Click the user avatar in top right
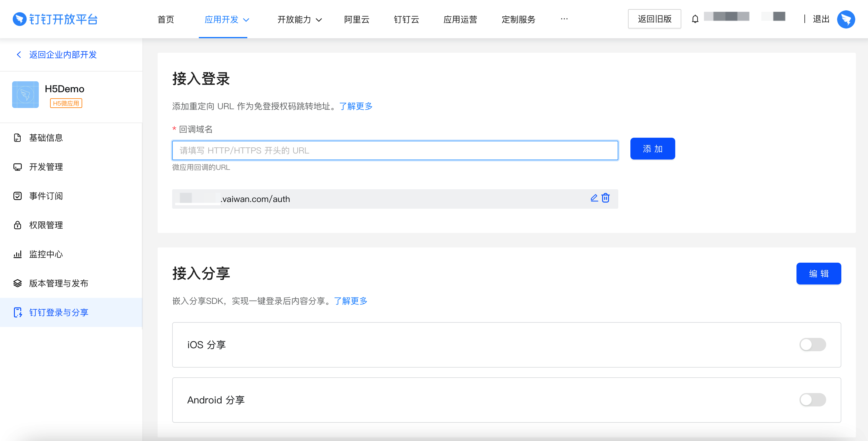This screenshot has height=441, width=868. pos(846,19)
